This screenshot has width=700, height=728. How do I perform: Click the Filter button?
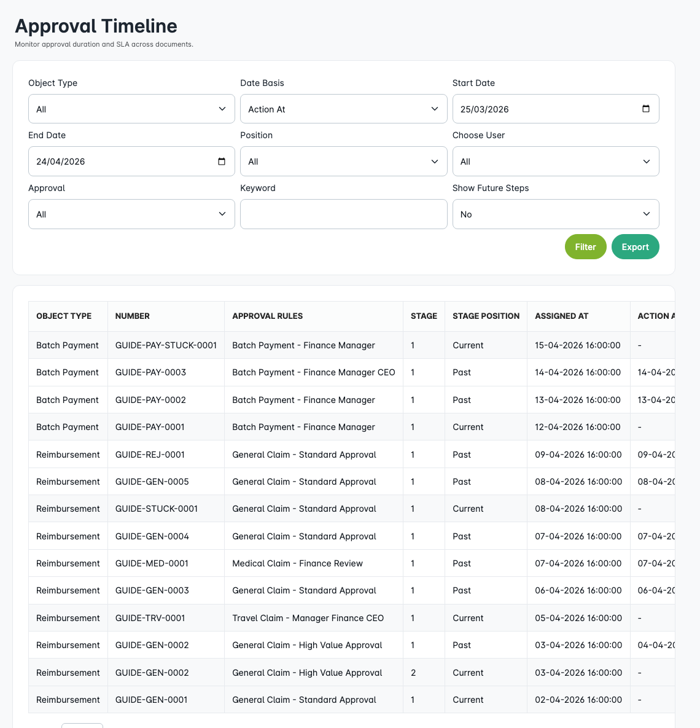(x=585, y=246)
